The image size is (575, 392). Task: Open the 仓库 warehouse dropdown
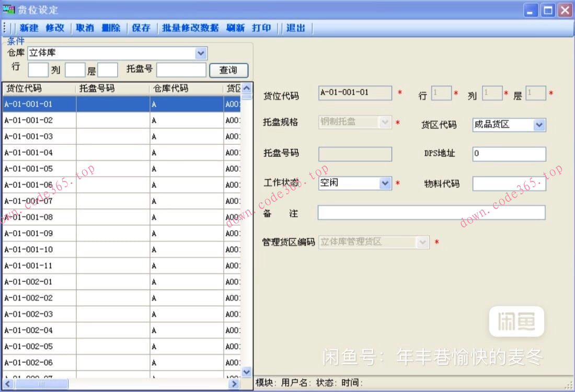click(201, 53)
